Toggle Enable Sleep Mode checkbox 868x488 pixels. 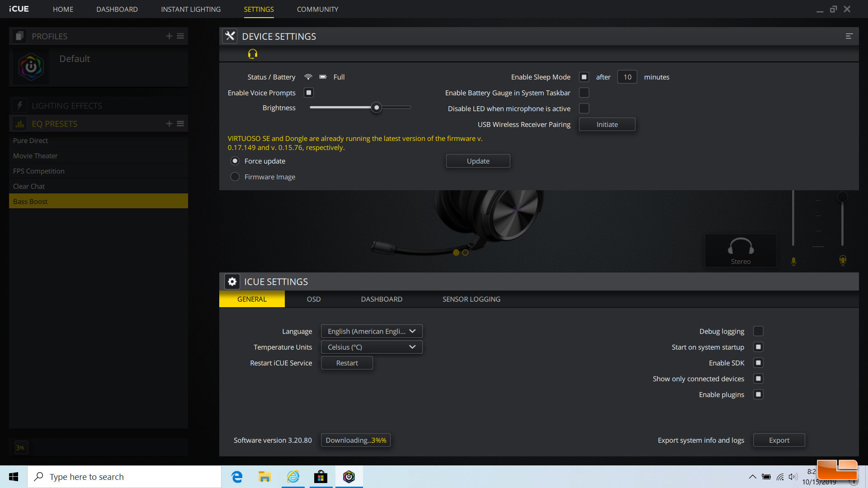tap(584, 77)
